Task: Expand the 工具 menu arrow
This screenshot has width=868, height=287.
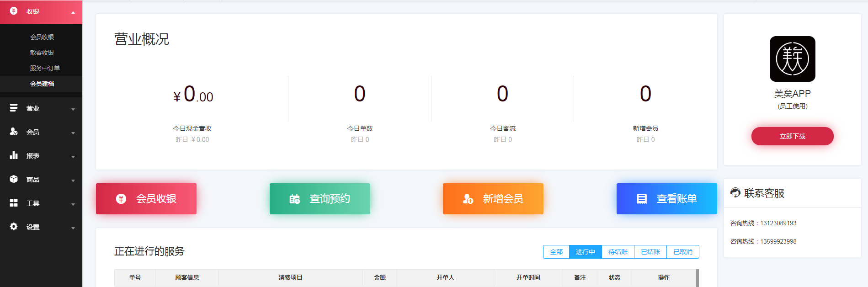Action: pos(73,204)
